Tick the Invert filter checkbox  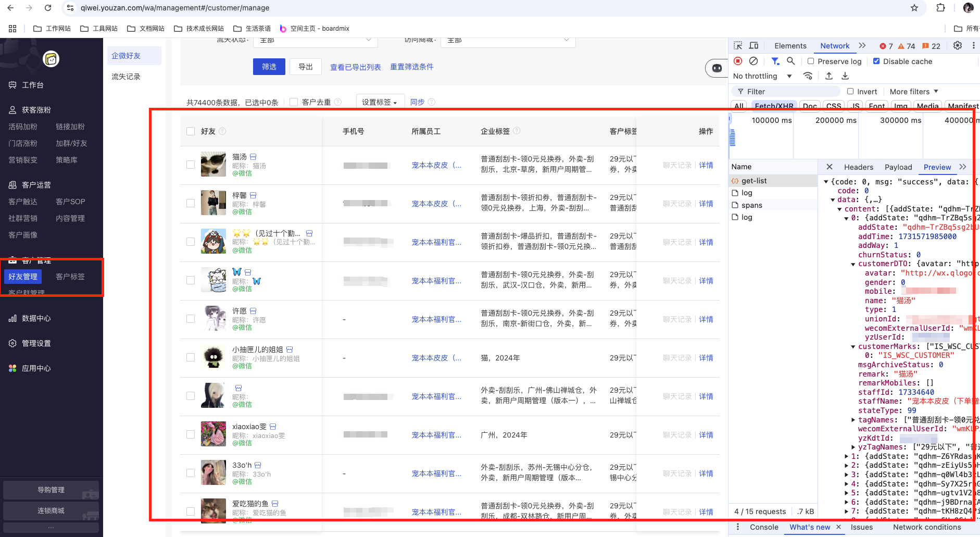[850, 91]
